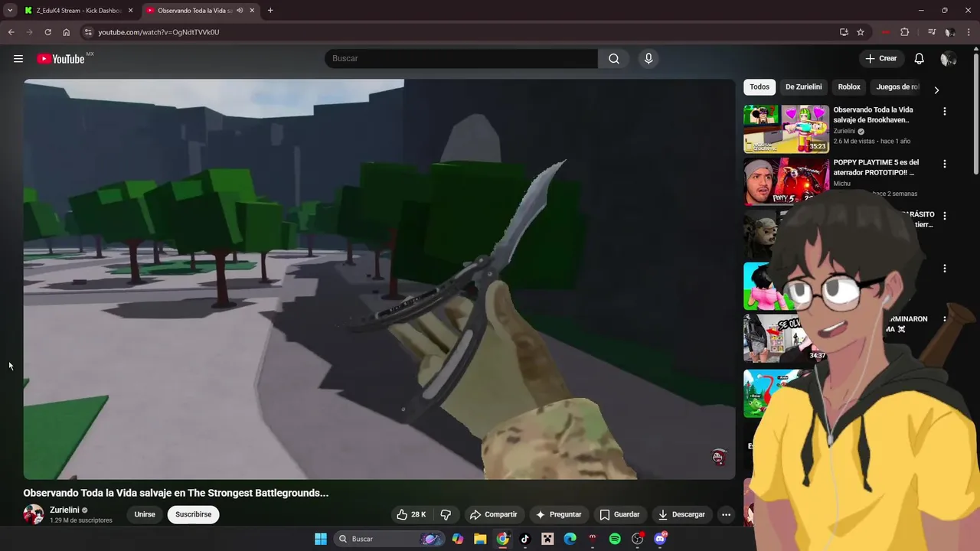
Task: Click the browser home button
Action: point(67,32)
